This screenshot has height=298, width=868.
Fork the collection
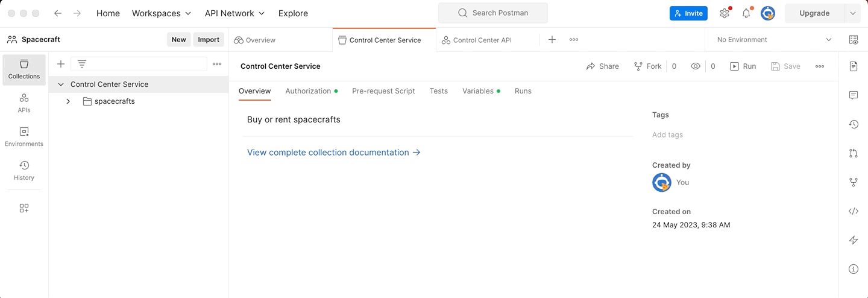tap(647, 66)
